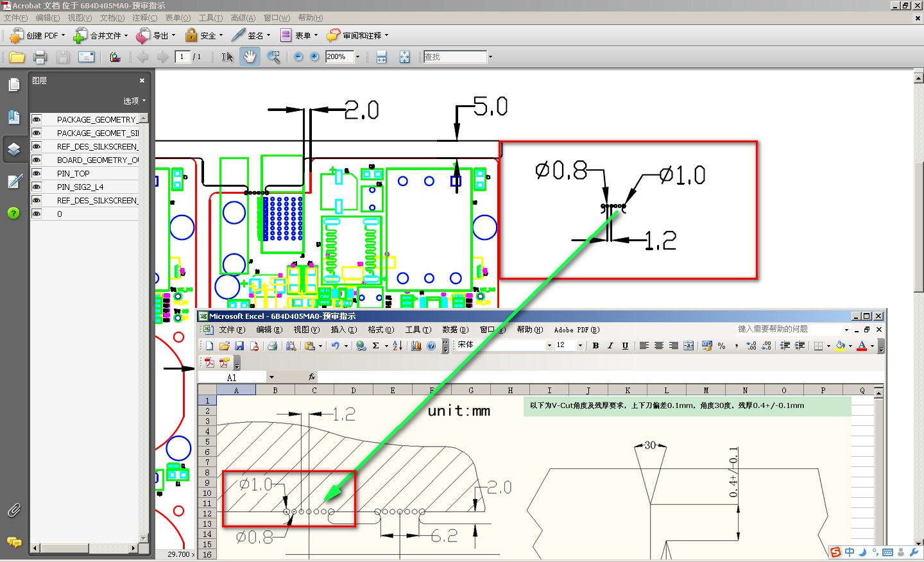
Task: Select Excel column D header
Action: (354, 390)
